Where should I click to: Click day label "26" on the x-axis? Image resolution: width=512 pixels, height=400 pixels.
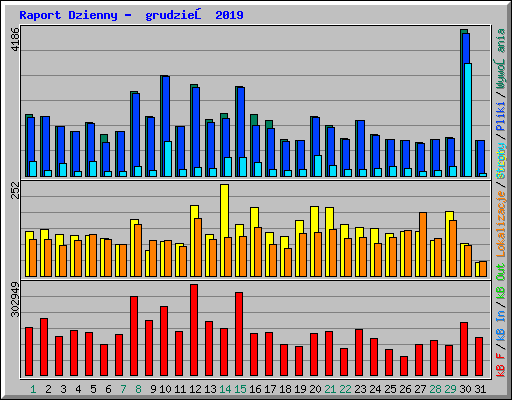pos(405,389)
